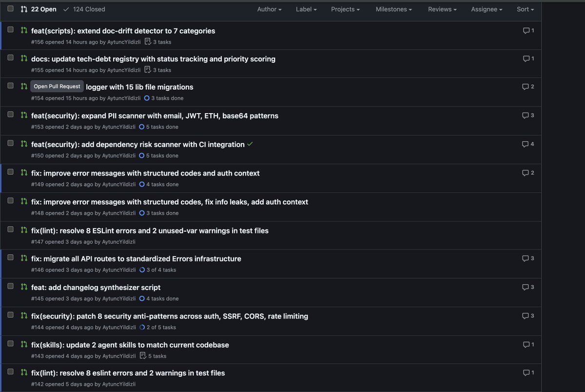Open PR 'add changelog synthesizer script'
This screenshot has width=585, height=392.
click(x=96, y=288)
